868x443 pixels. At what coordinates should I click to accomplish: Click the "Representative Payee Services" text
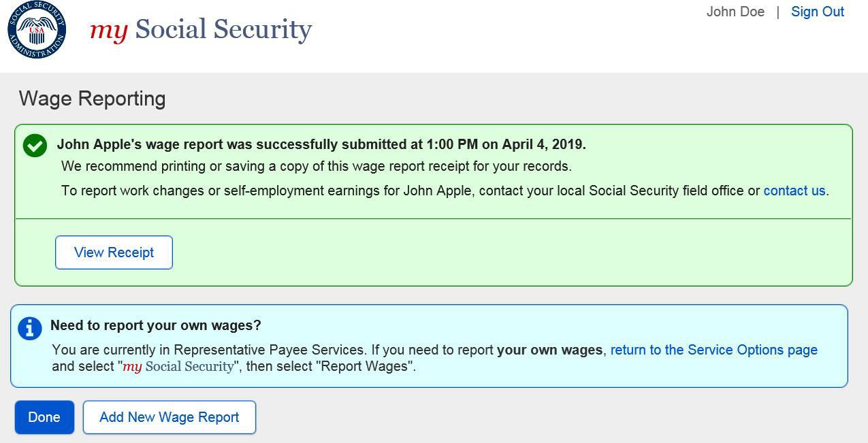(x=269, y=350)
